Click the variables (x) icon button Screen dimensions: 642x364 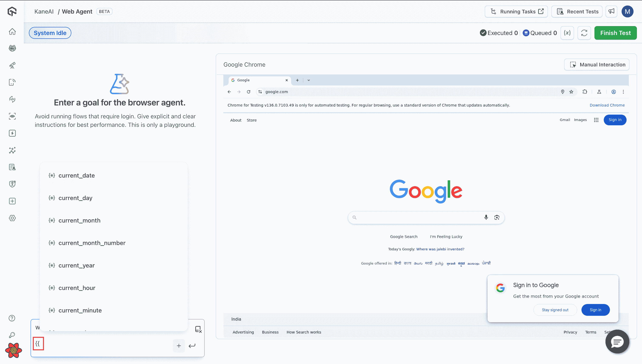567,33
